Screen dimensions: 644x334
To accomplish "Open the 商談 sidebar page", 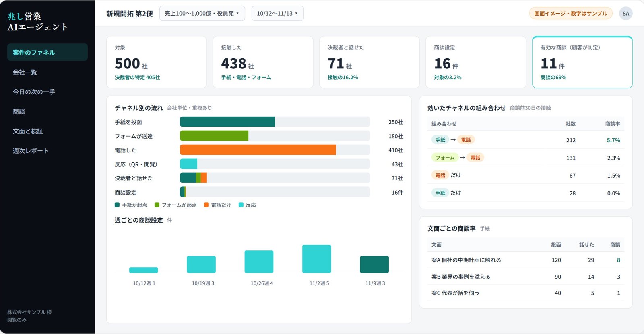I will coord(47,111).
